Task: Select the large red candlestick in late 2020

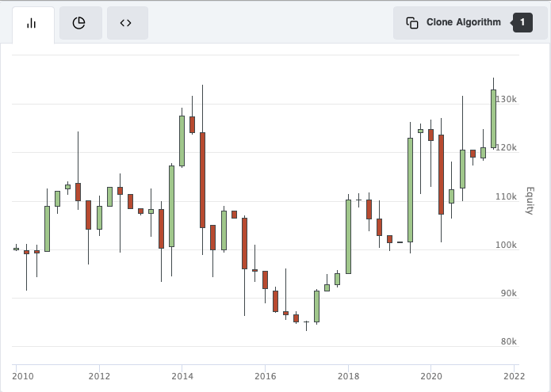Action: [x=441, y=174]
